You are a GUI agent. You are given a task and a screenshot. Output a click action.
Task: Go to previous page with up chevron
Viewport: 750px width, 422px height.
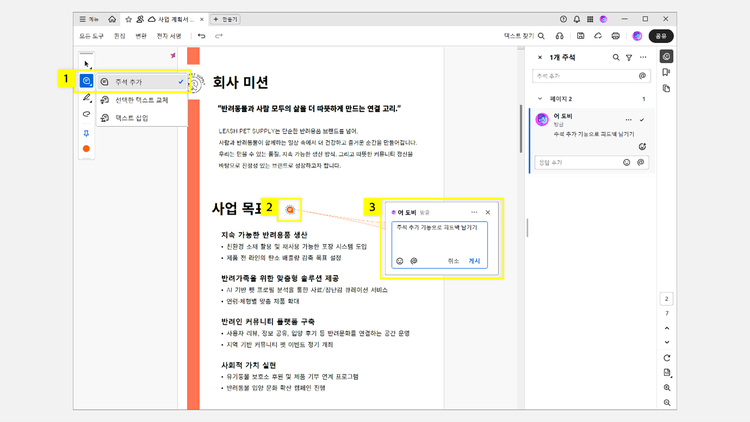[x=667, y=328]
